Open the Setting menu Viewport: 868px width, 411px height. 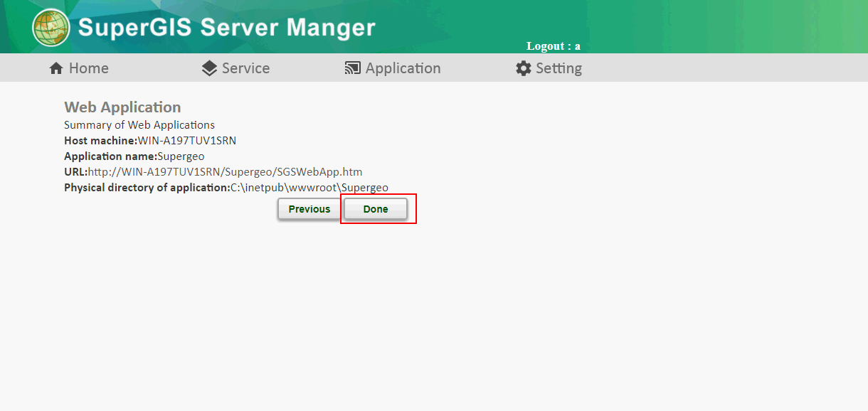click(x=549, y=68)
